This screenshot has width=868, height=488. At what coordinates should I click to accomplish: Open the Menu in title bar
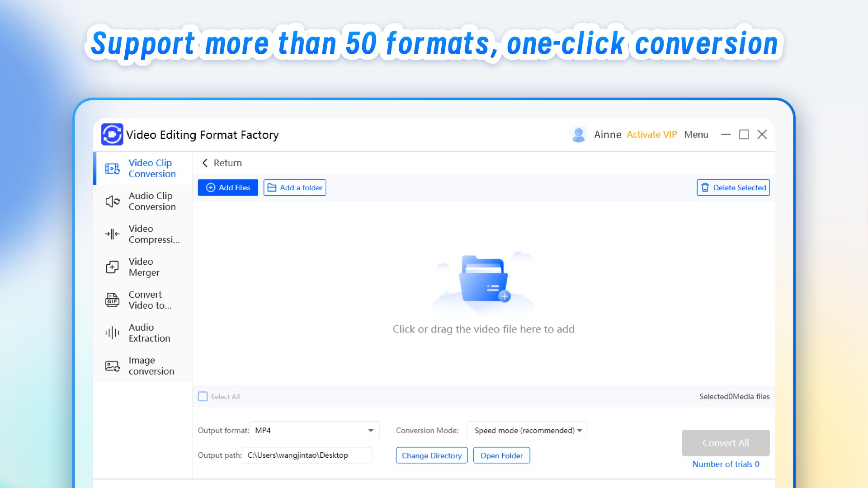pos(696,135)
